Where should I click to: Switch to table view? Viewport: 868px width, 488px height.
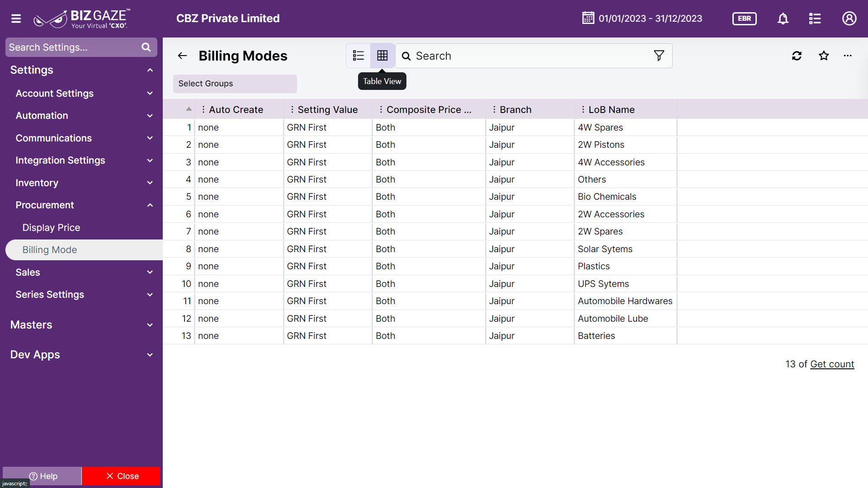click(382, 56)
